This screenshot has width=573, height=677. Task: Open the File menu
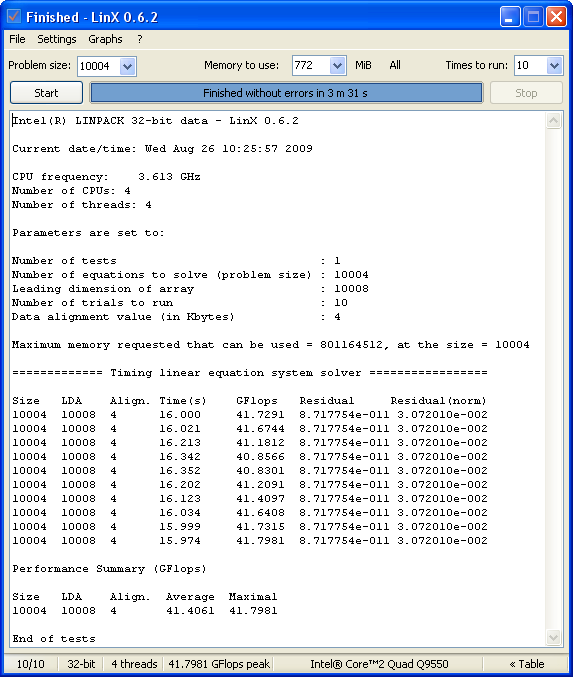click(x=17, y=39)
